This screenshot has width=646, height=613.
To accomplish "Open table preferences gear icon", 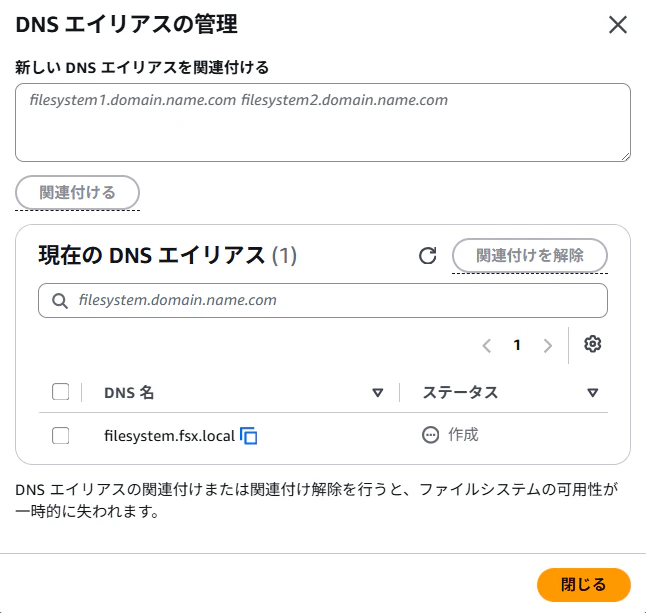I will (592, 344).
